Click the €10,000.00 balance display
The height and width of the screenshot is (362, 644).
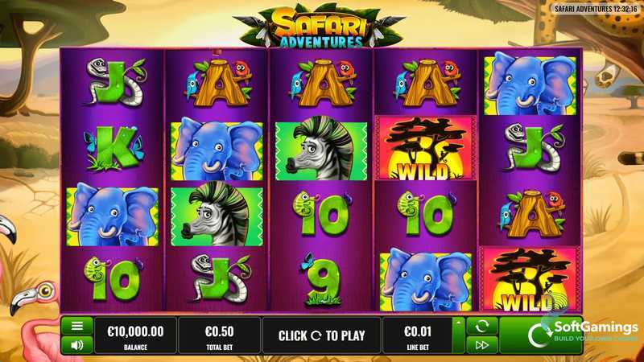[x=135, y=335]
